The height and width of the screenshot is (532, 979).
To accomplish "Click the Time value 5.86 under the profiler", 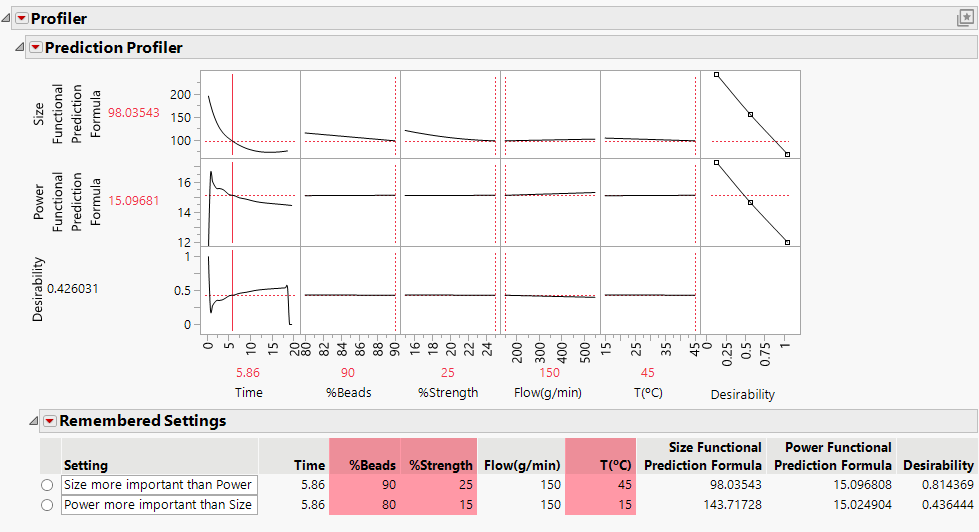I will click(x=248, y=373).
